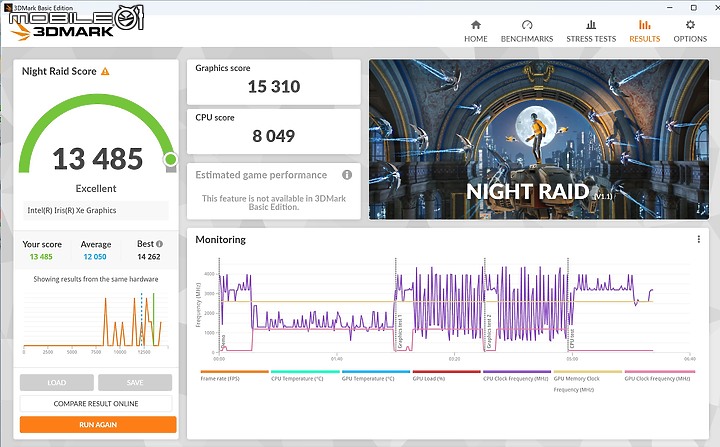Click the score distribution histogram chart

click(96, 322)
